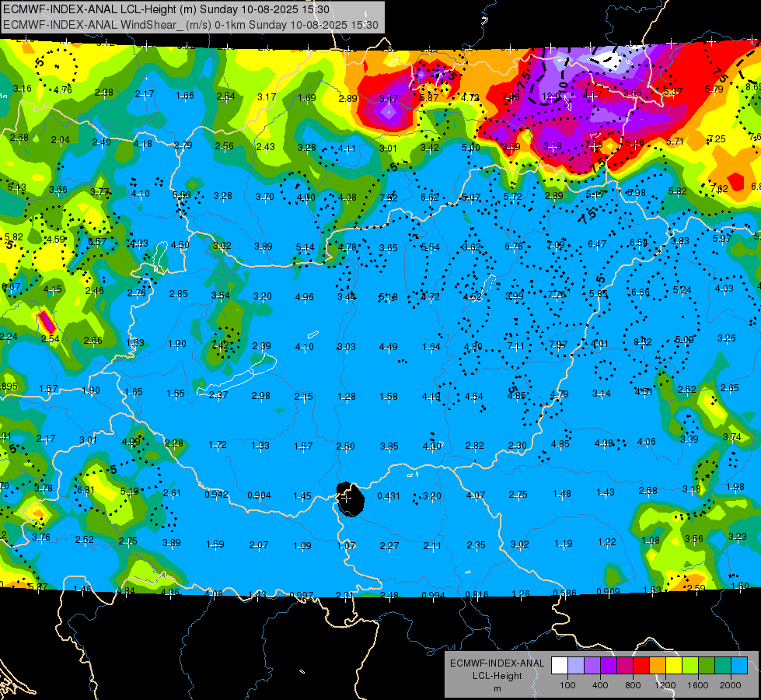Click the wind shear value 6.76
Screen dimensions: 761x700
(x=514, y=247)
